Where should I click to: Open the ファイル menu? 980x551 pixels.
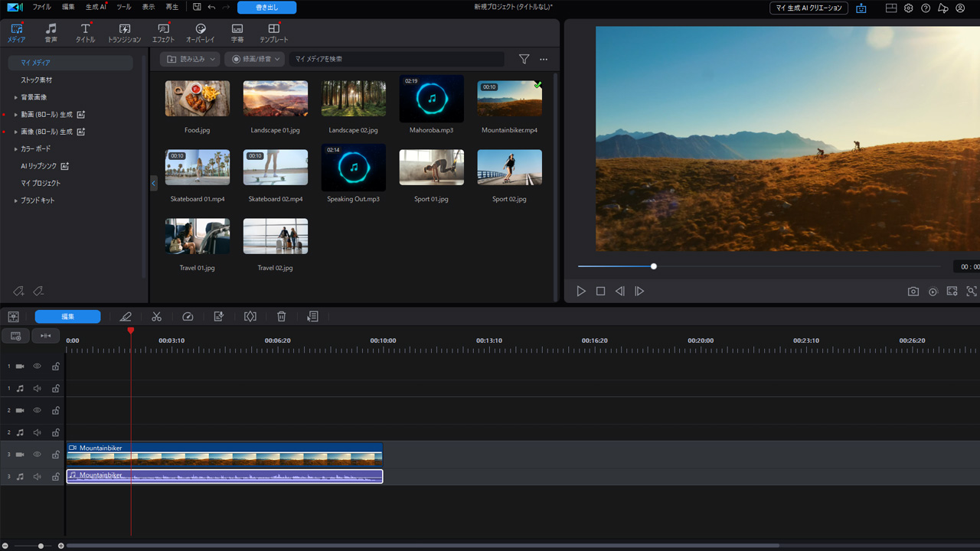click(41, 7)
